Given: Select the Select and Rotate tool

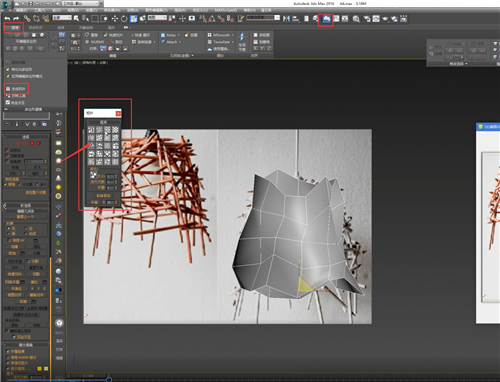Looking at the screenshot, I should coord(124,19).
